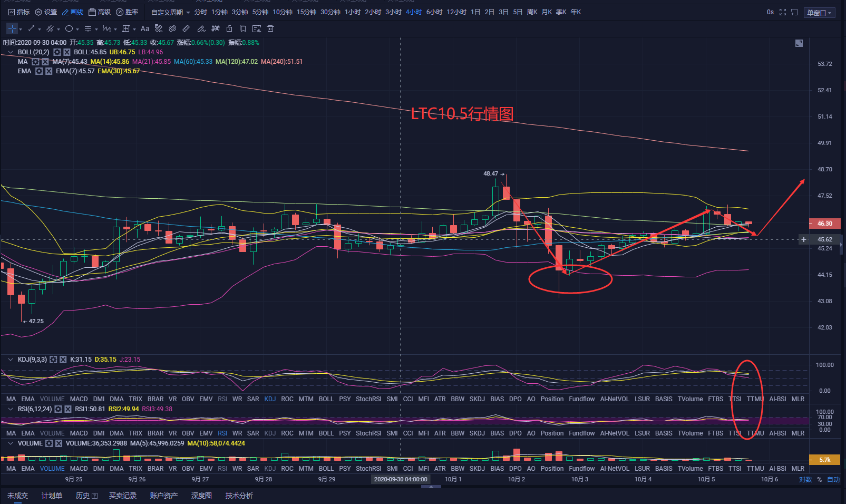Click the 自动 price scale option

point(833,479)
